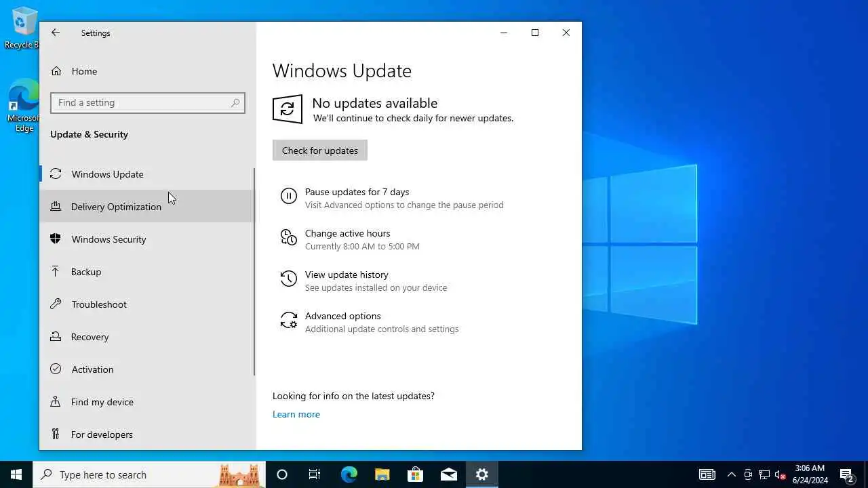Click into the Find a setting box
Screen dimensions: 868x488
coord(147,103)
